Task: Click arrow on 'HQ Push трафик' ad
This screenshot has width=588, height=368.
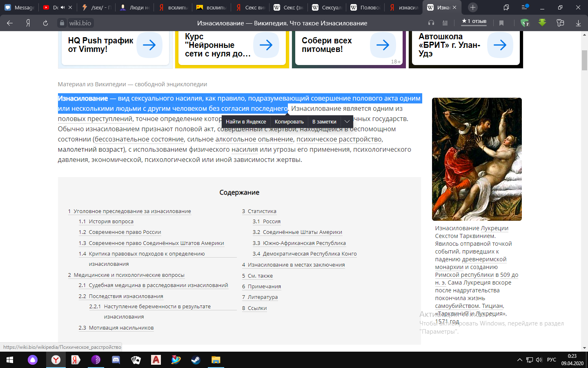Action: [149, 45]
